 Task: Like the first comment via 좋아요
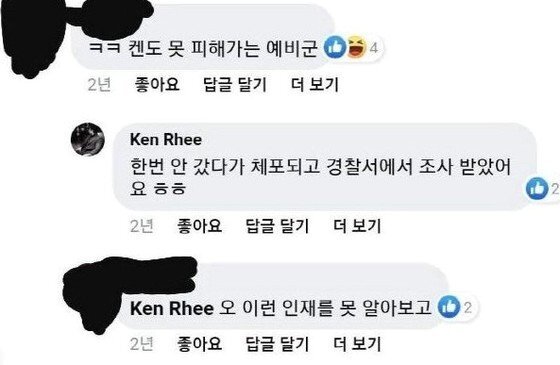[x=157, y=85]
